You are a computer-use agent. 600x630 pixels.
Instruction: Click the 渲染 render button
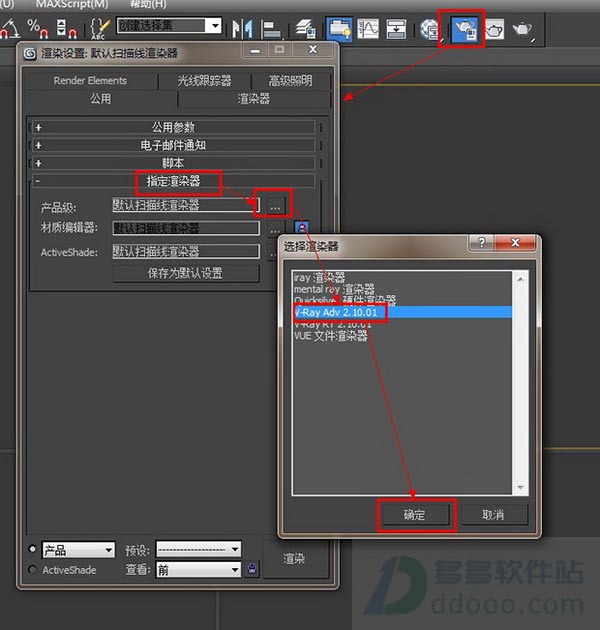pos(294,559)
